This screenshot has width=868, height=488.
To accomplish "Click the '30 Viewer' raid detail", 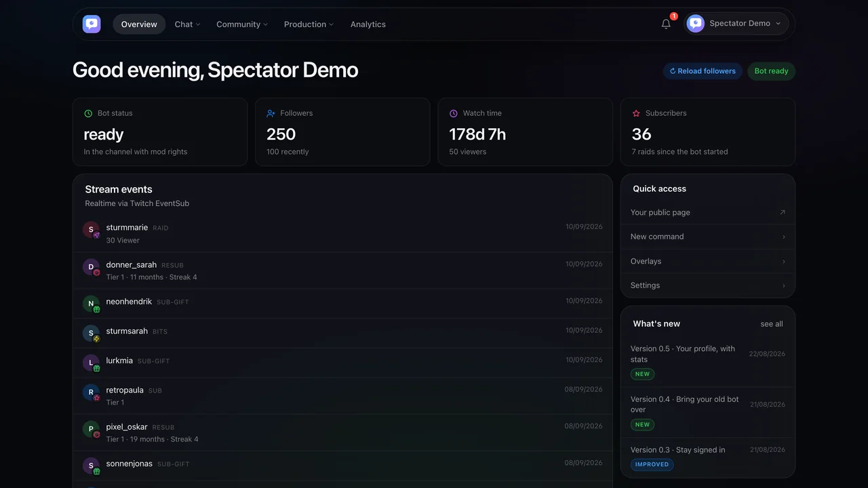I will click(x=123, y=240).
